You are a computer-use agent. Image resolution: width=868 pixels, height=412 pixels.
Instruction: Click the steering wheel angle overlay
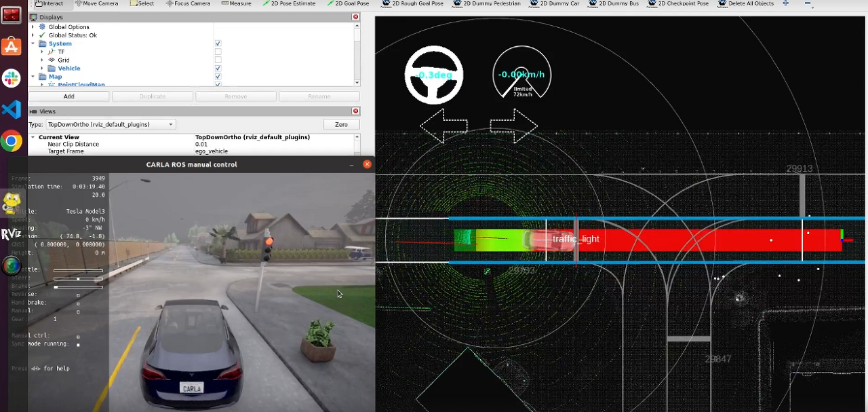(x=434, y=75)
